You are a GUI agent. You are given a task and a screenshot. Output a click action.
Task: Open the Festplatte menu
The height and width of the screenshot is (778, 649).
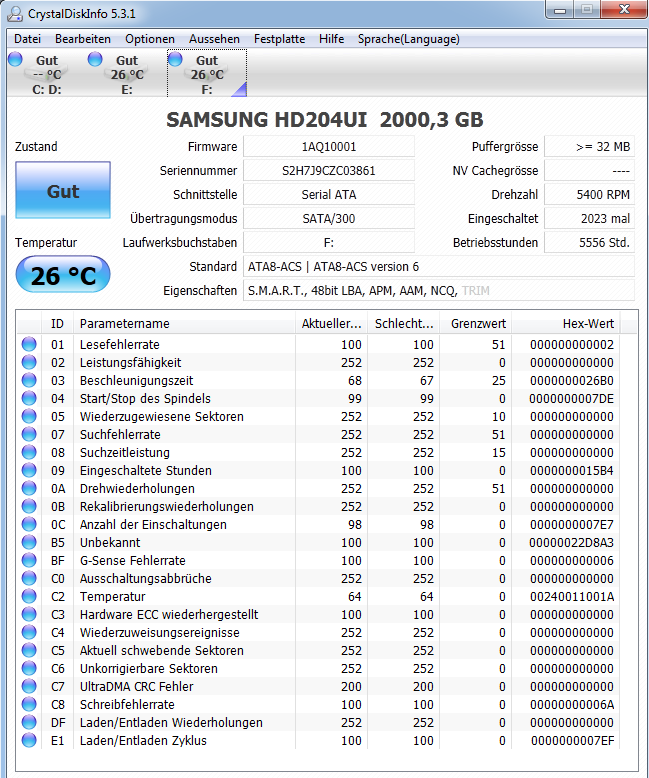[279, 39]
